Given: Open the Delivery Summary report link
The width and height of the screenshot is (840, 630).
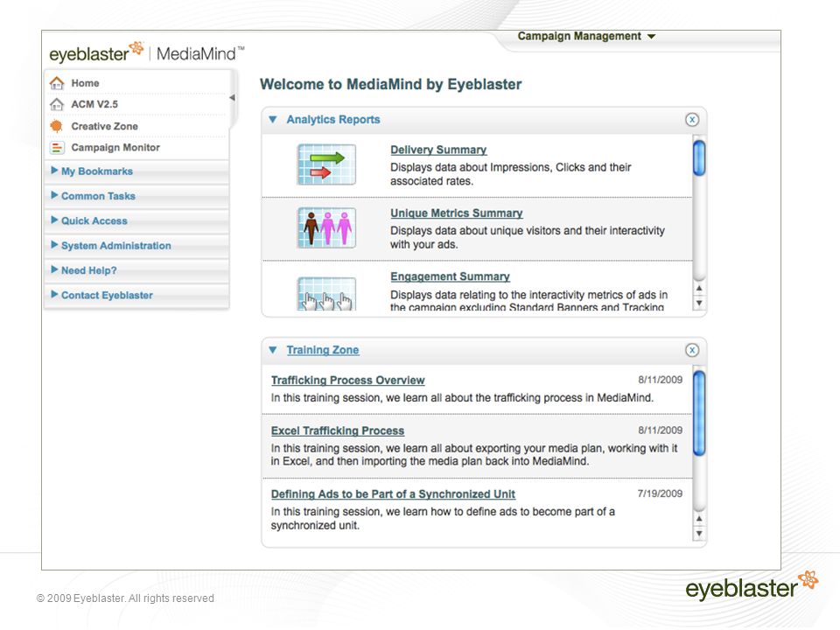Looking at the screenshot, I should 438,150.
